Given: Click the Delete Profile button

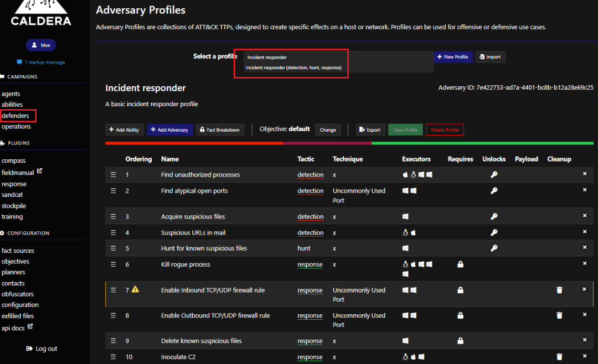Looking at the screenshot, I should coord(445,129).
